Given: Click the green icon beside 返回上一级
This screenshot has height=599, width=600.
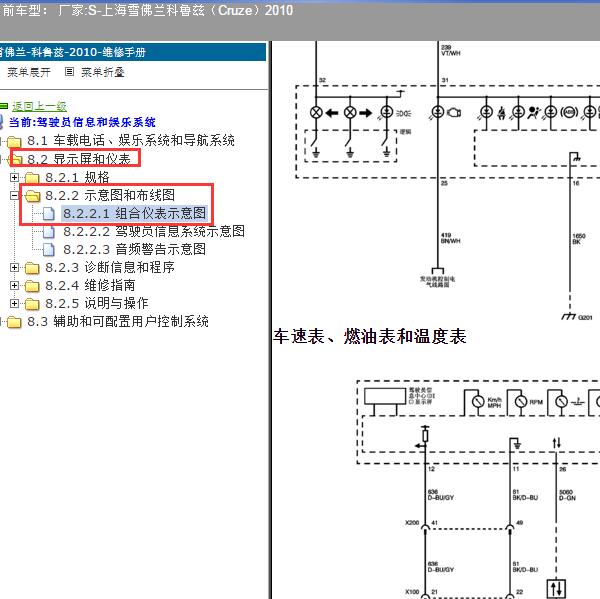Looking at the screenshot, I should click(4, 106).
